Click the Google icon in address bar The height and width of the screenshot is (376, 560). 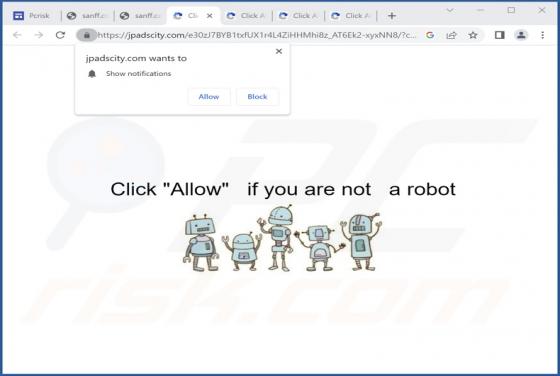[430, 35]
